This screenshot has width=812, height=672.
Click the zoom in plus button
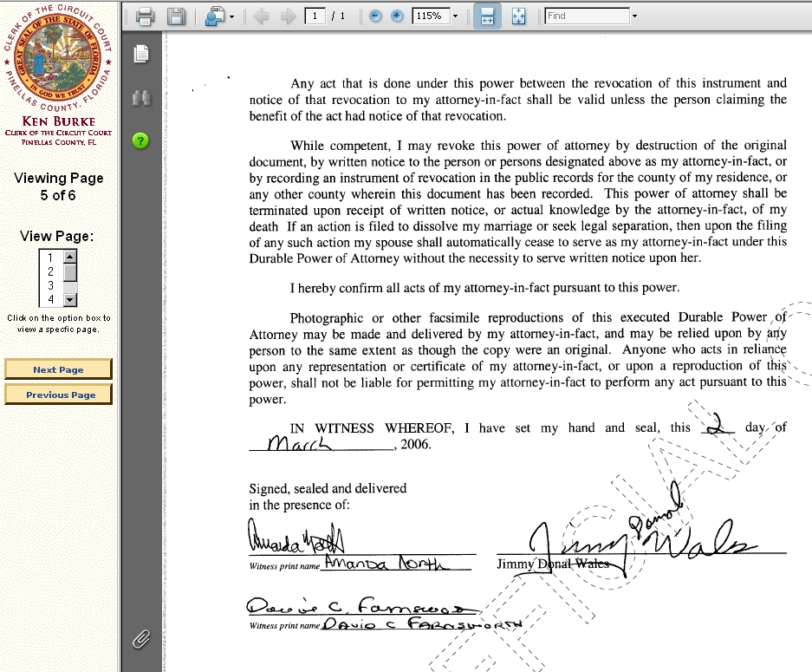pyautogui.click(x=397, y=16)
